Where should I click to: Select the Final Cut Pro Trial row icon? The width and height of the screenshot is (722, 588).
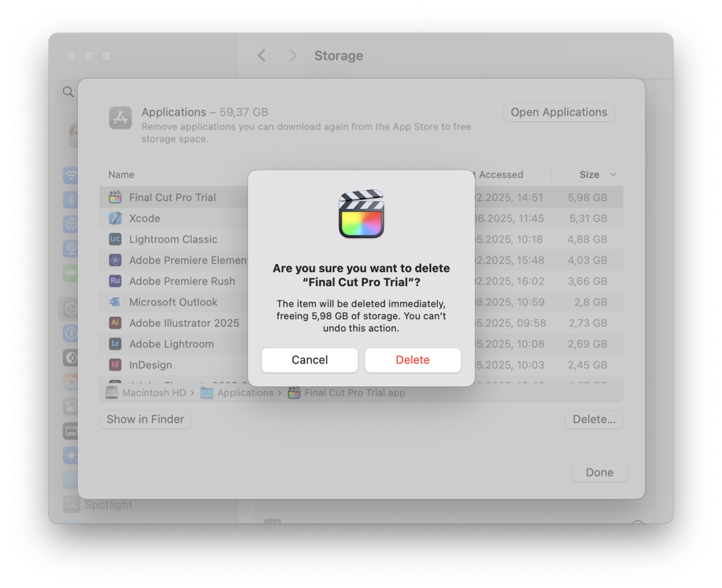coord(115,198)
